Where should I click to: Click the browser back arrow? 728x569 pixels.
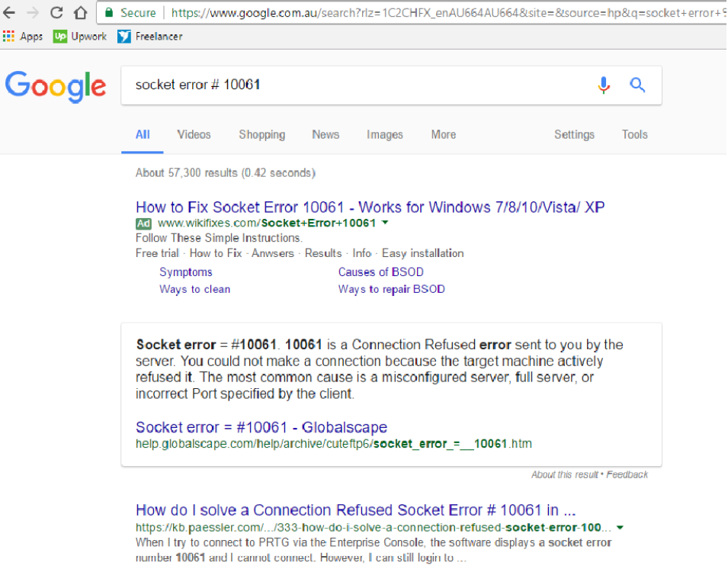coord(8,12)
